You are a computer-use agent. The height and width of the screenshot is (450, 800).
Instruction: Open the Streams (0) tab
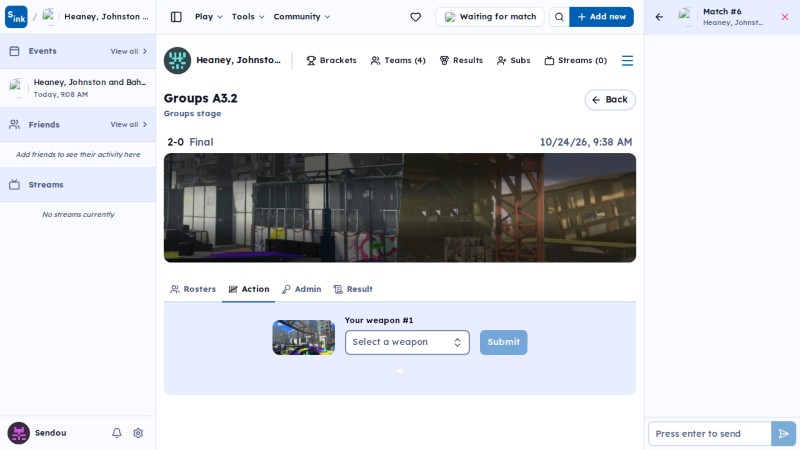pyautogui.click(x=576, y=61)
